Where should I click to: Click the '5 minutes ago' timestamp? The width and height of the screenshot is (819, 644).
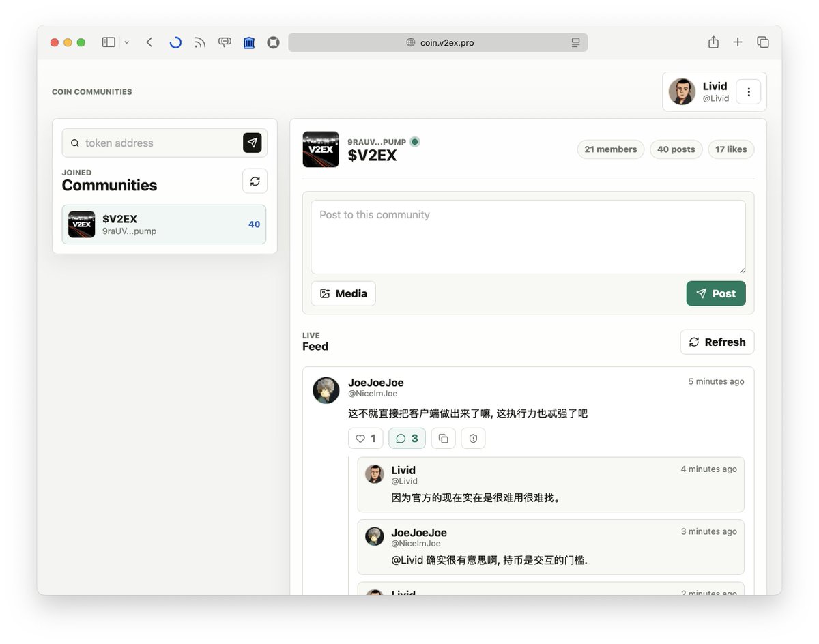[716, 381]
